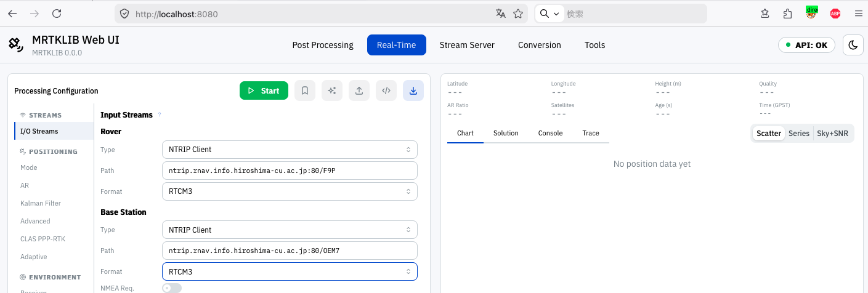This screenshot has height=293, width=868.
Task: Click the API: OK status badge
Action: click(x=806, y=45)
